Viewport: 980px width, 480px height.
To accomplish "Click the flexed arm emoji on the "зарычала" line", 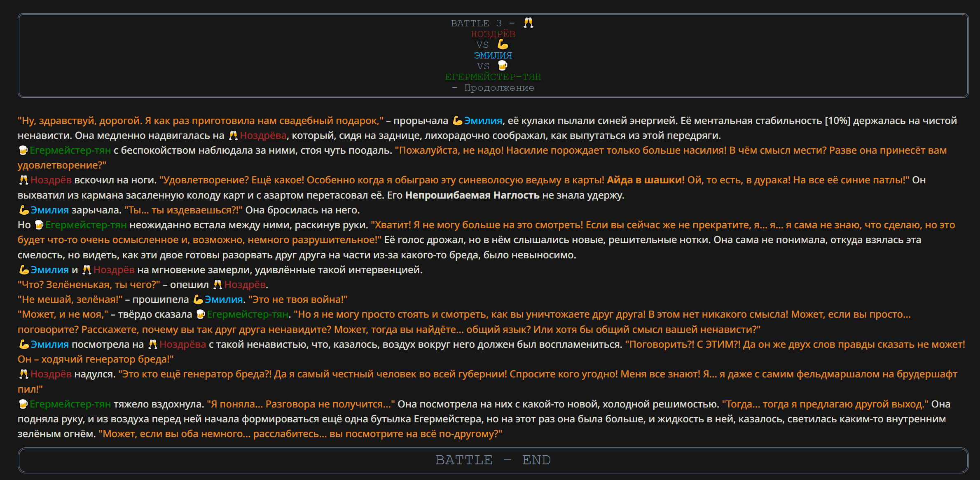I will 24,210.
